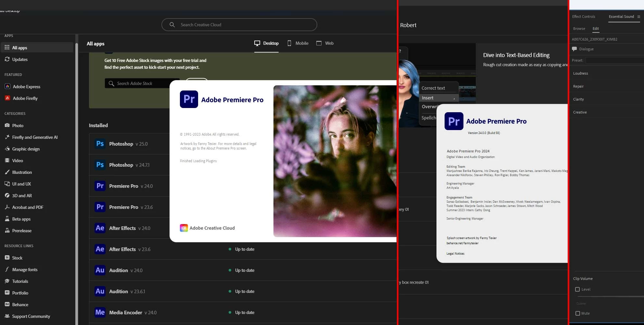
Task: Open Legal Notices in the About dialog
Action: click(x=455, y=254)
